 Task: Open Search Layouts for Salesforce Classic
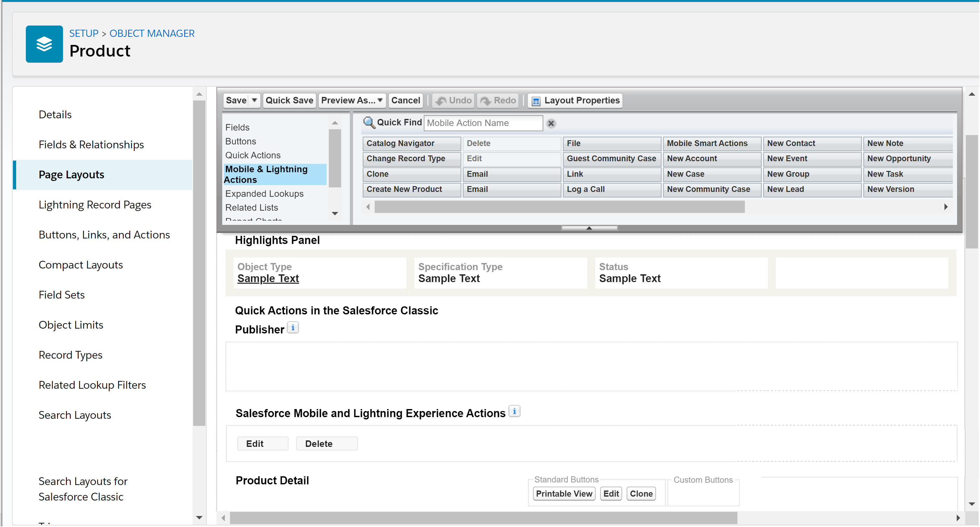click(x=83, y=489)
